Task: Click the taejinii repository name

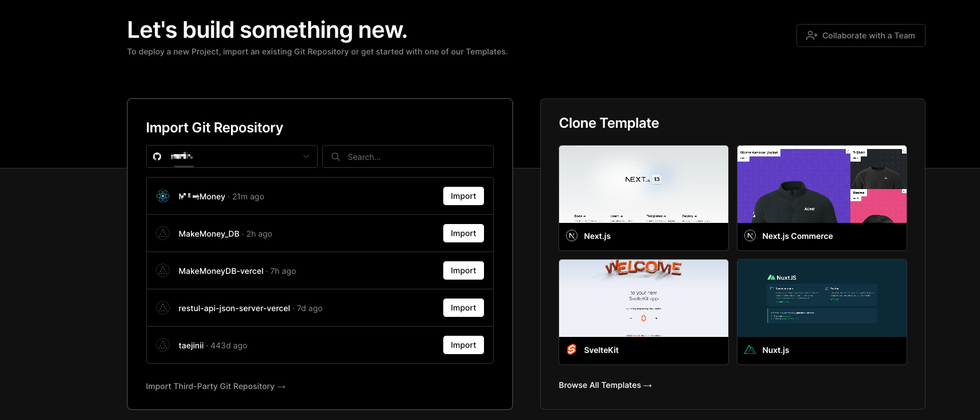Action: (191, 346)
